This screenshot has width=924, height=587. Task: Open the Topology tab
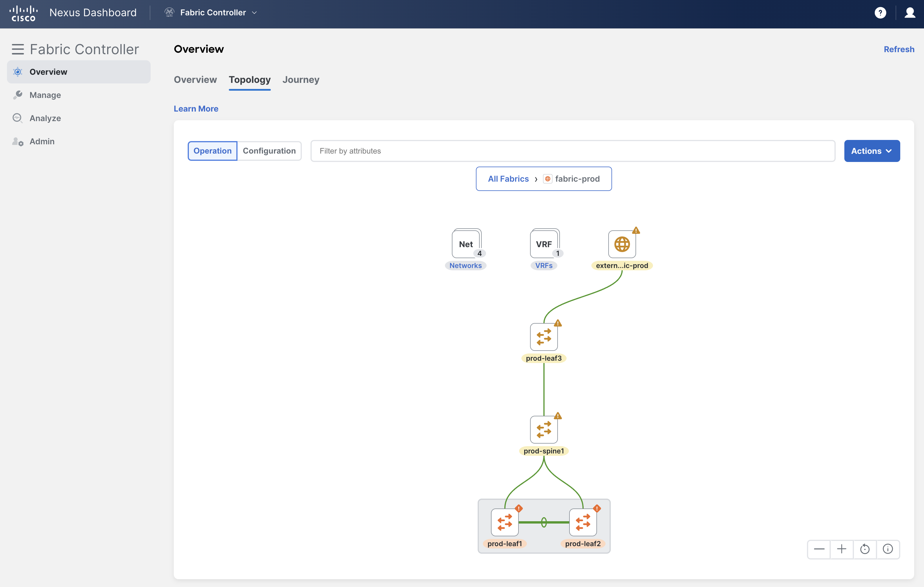[250, 79]
